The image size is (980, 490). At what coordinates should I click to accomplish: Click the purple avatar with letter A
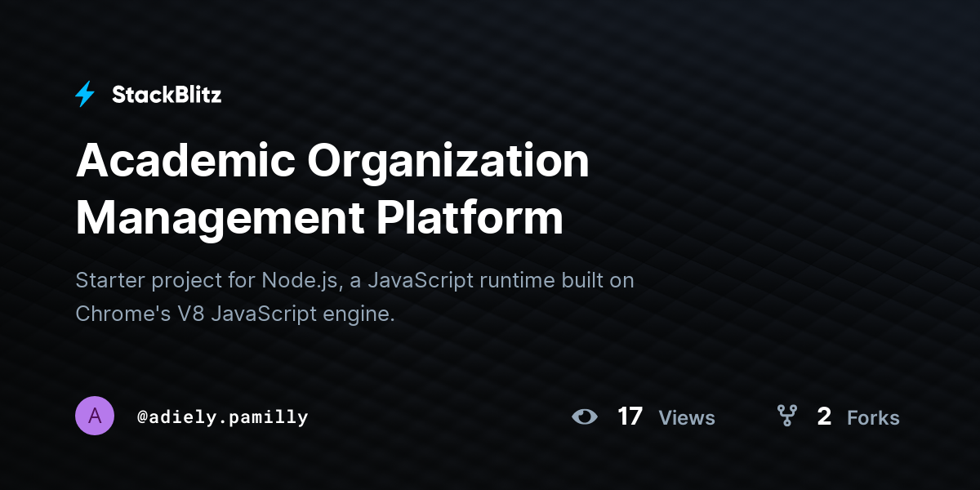coord(95,416)
